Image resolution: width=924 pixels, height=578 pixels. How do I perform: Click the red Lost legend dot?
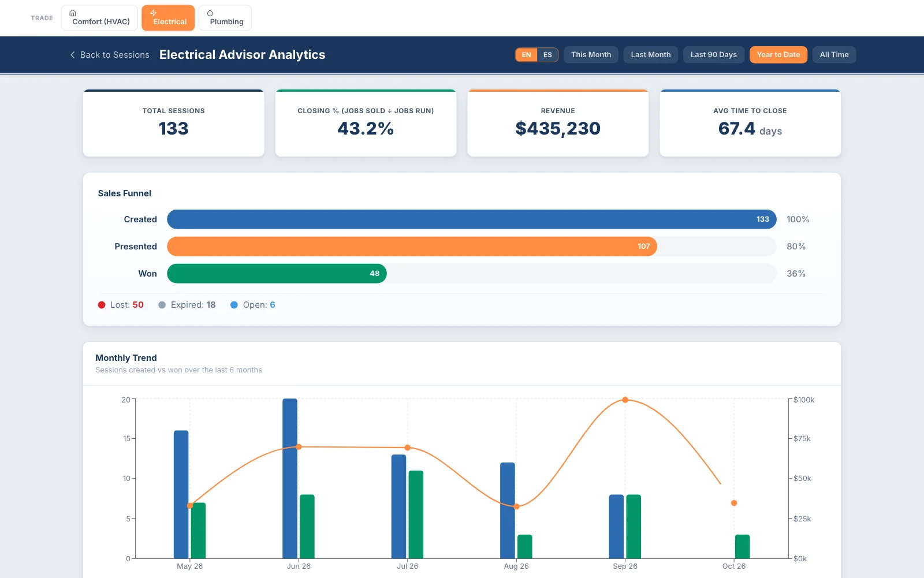(102, 305)
